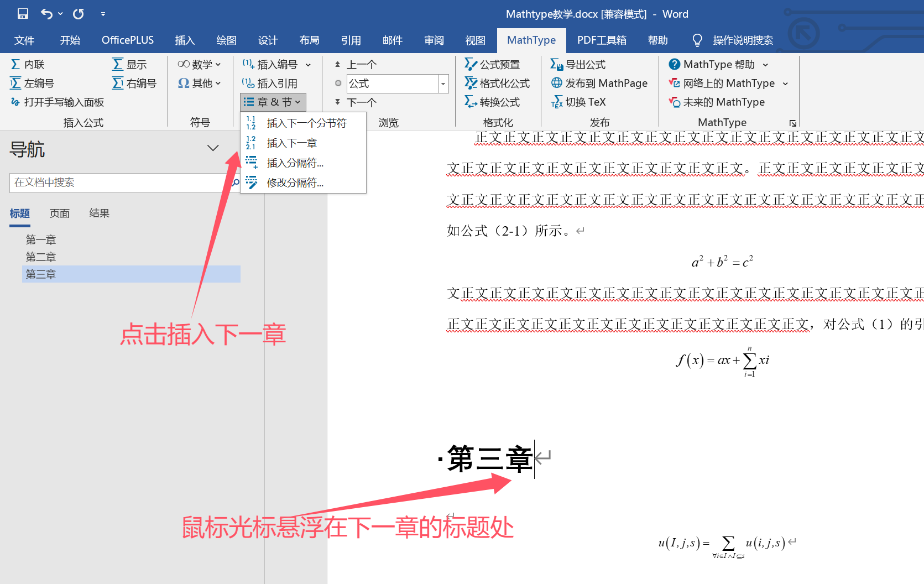Open the PDF工具箱 ribbon tab

[x=602, y=40]
